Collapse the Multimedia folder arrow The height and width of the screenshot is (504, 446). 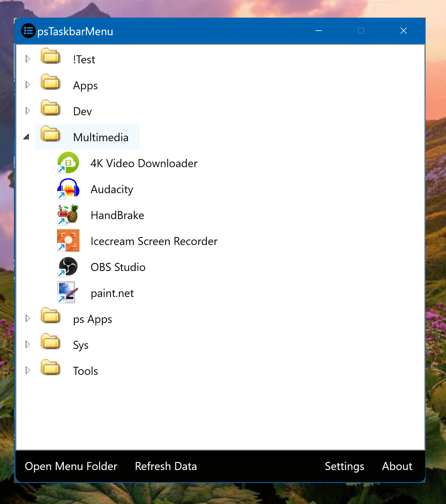click(x=27, y=137)
